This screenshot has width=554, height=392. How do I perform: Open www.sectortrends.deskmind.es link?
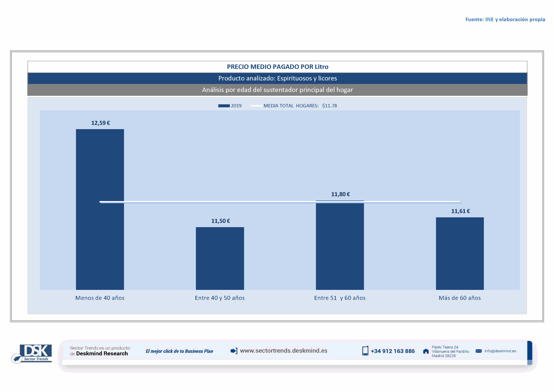tap(284, 351)
